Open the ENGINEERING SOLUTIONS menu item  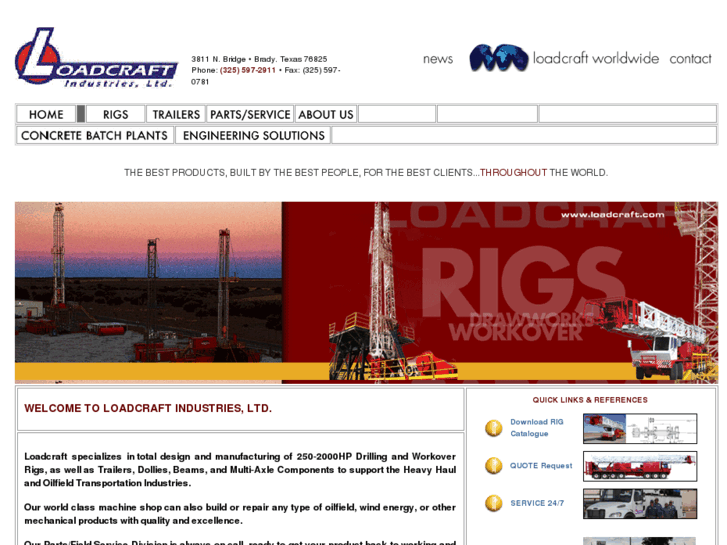coord(254,135)
